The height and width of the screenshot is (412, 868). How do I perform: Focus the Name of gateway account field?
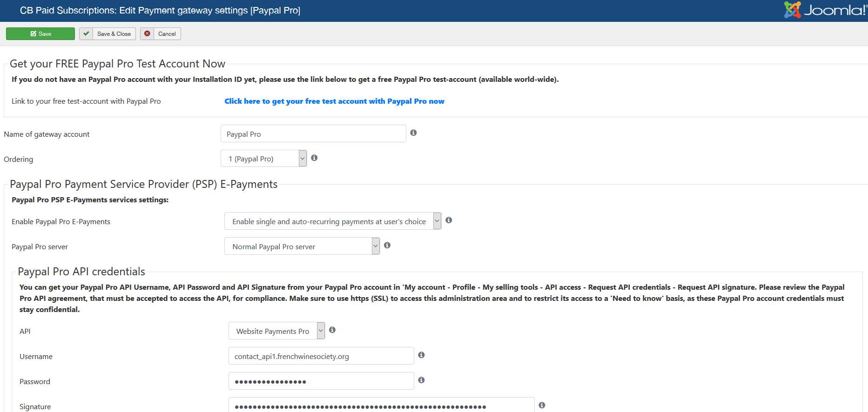313,133
